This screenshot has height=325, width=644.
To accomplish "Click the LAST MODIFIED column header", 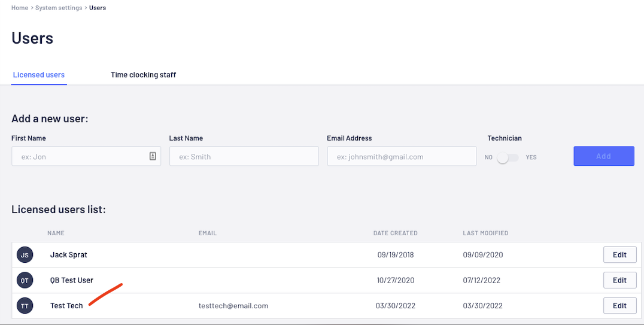I will [x=485, y=233].
